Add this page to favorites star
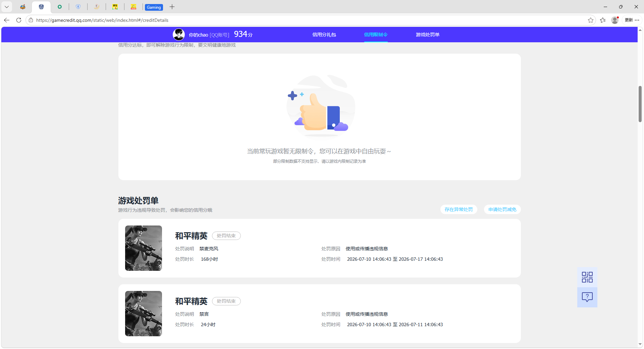This screenshot has height=349, width=644. click(x=591, y=20)
